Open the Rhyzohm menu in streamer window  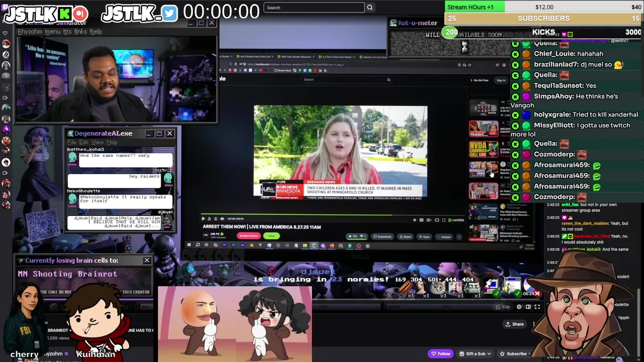[x=30, y=32]
